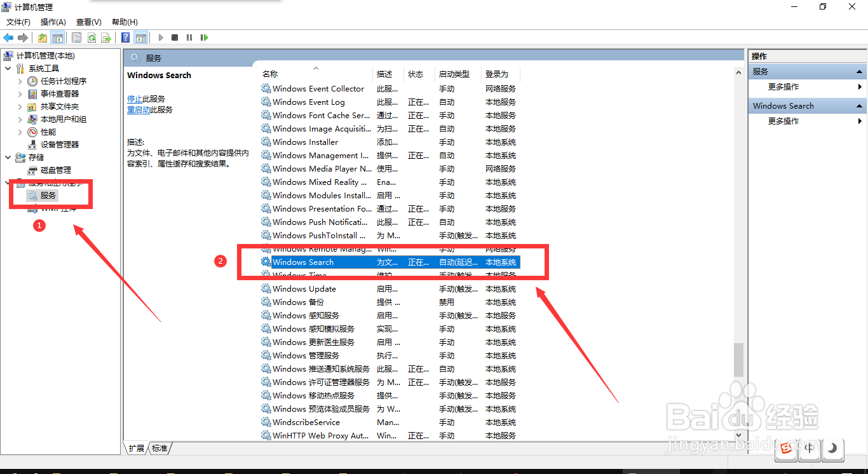Viewport: 868px width, 474px height.
Task: Select the Windows Mixed Reality service
Action: click(x=390, y=182)
